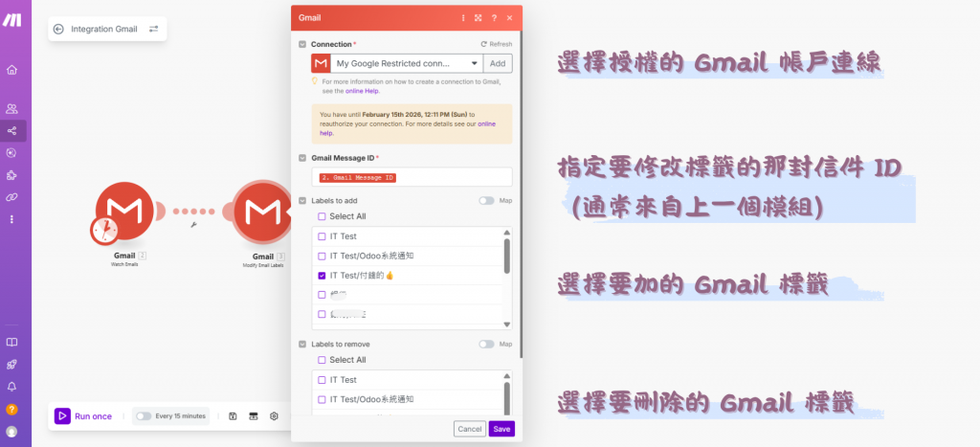Image resolution: width=980 pixels, height=447 pixels.
Task: Select the Gmail Modify Email Labels module
Action: (x=262, y=212)
